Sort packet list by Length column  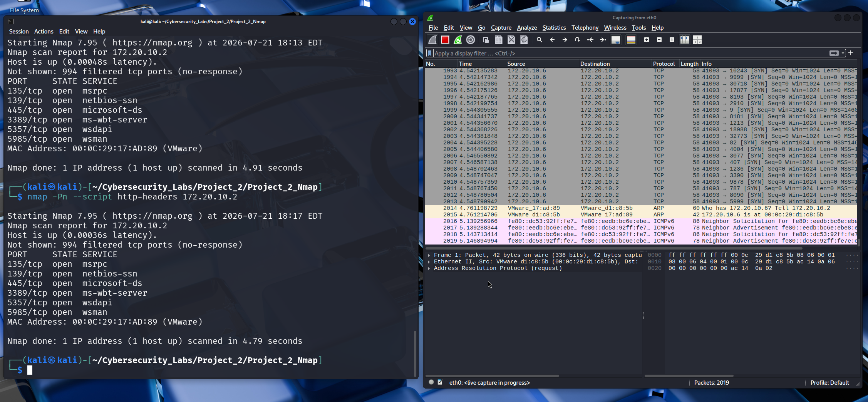point(690,64)
